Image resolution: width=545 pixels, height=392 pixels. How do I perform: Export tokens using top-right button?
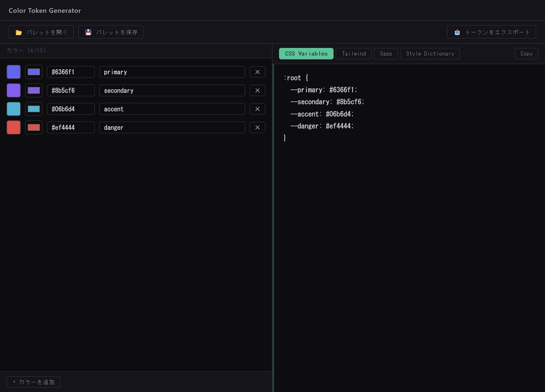point(491,32)
